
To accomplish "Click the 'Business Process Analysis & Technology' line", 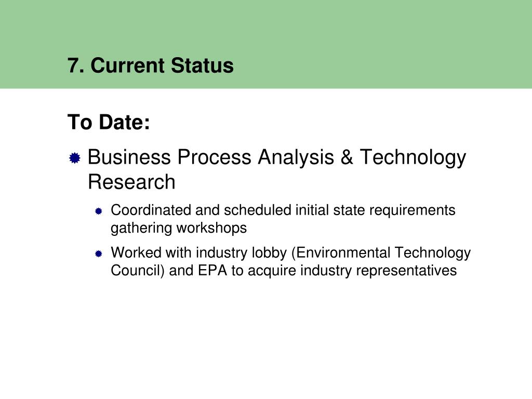I will pyautogui.click(x=277, y=158).
